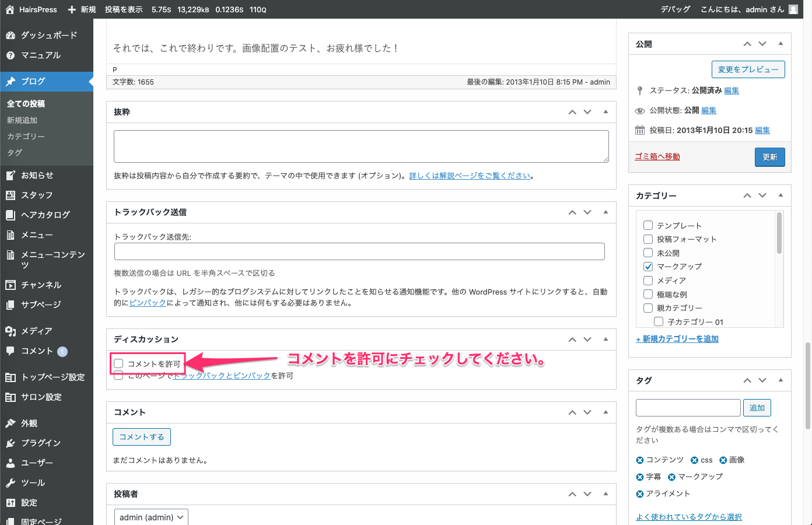Click the Dashboard gauge icon in sidebar

point(10,36)
